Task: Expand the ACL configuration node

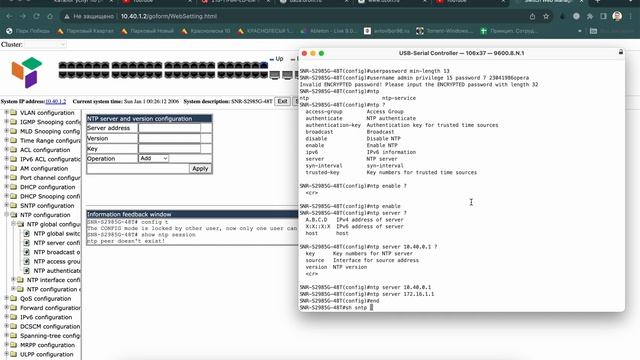Action: (6, 150)
